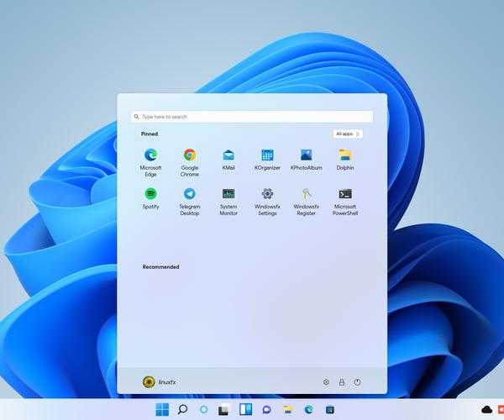Click the Start button on the taskbar

click(162, 409)
